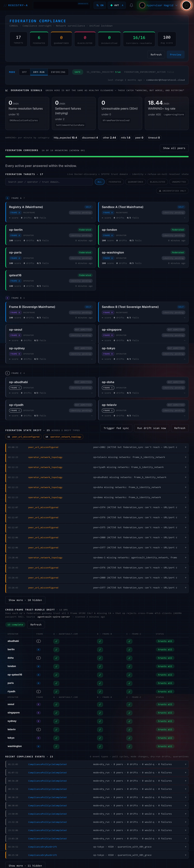194x868 pixels.
Task: Click abudhabi's frame C circle in trust table
Action: point(39,641)
